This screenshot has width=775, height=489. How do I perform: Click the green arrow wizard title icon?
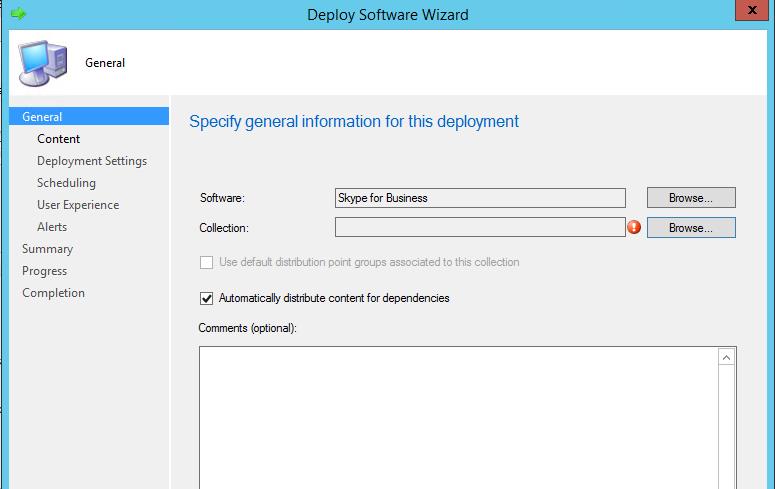18,14
